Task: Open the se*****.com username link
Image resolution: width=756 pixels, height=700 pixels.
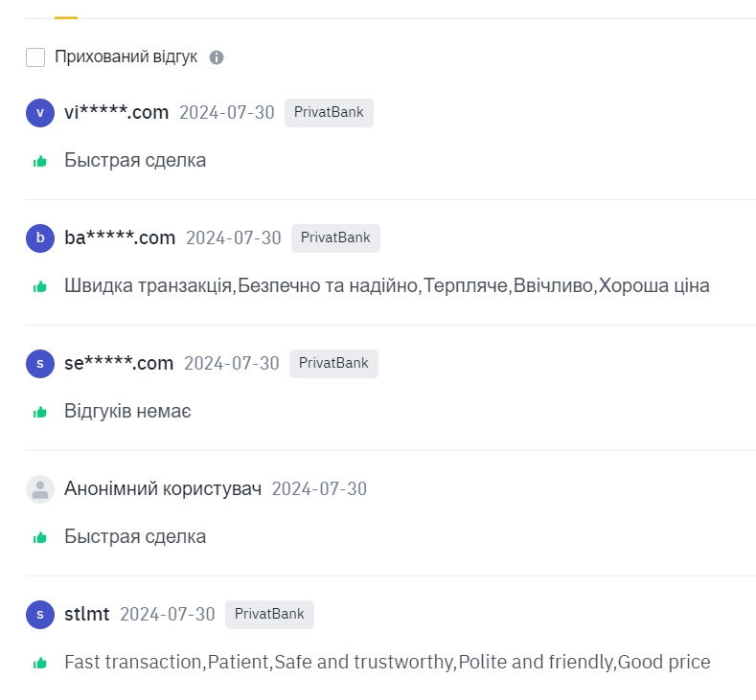Action: click(x=119, y=363)
